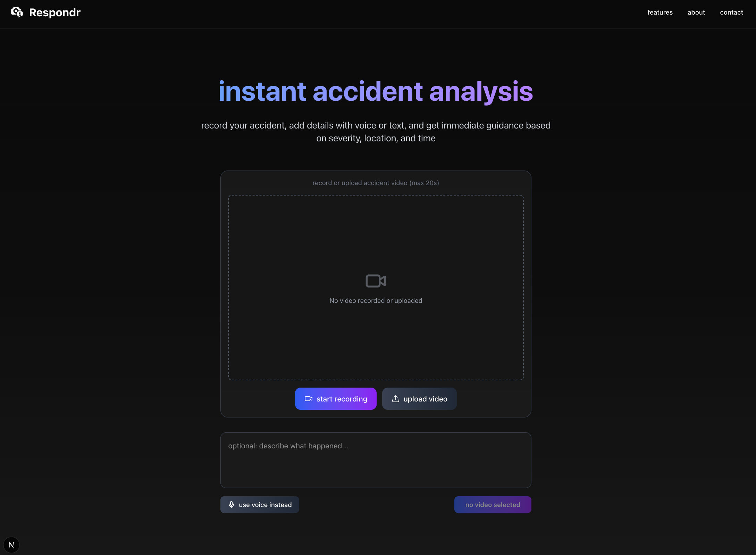Open the Next.js dev tools N icon
Viewport: 756px width, 555px height.
click(11, 545)
